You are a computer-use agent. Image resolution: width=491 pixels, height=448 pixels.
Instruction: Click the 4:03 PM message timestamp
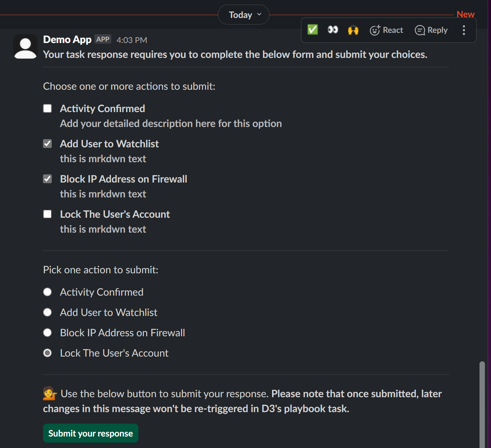132,40
